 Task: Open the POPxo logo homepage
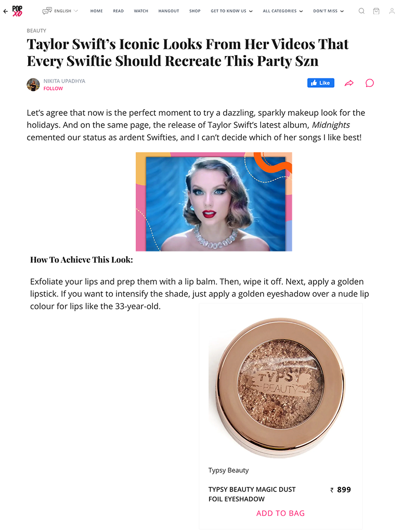(x=17, y=11)
